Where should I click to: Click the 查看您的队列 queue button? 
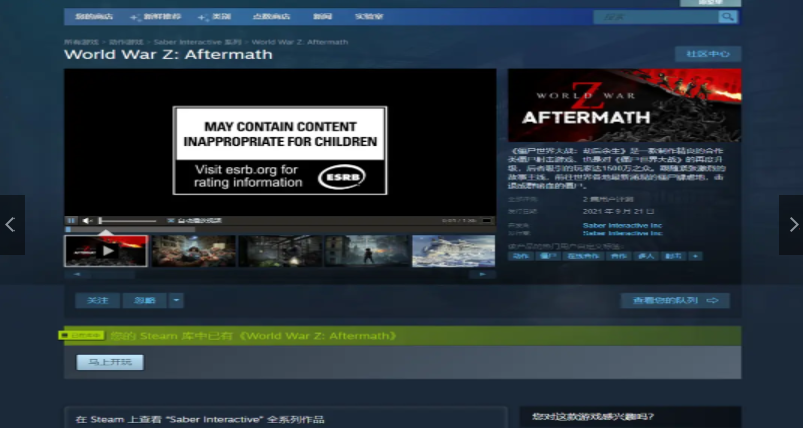[675, 301]
